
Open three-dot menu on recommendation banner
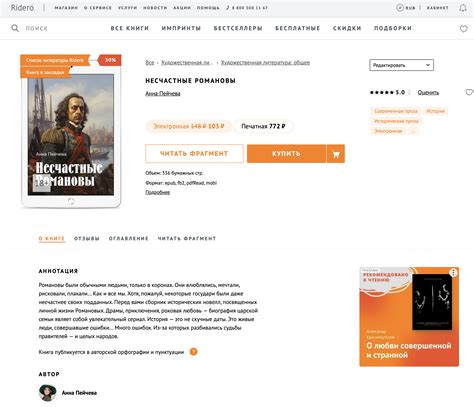pos(453,273)
